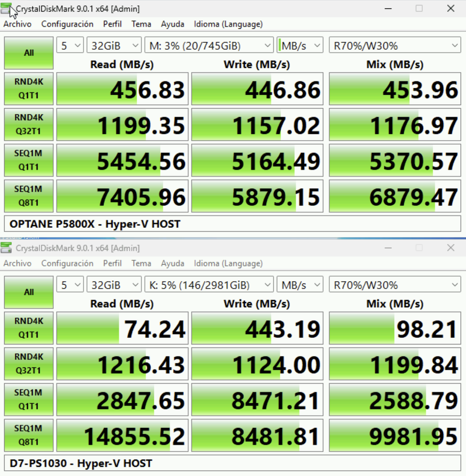Select the write result 446.86
This screenshot has width=466, height=476.
click(257, 89)
